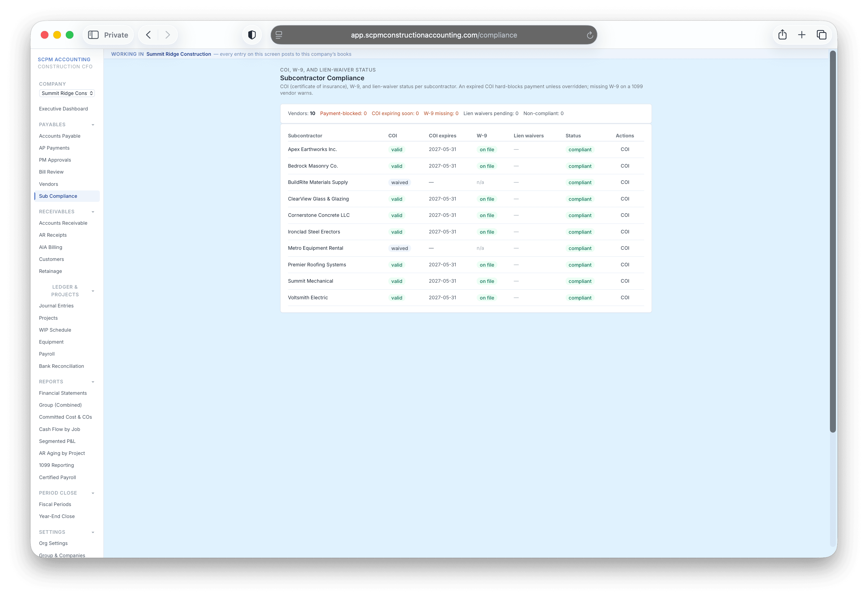Click COI action for Ironclad Steel Erectors

[625, 232]
